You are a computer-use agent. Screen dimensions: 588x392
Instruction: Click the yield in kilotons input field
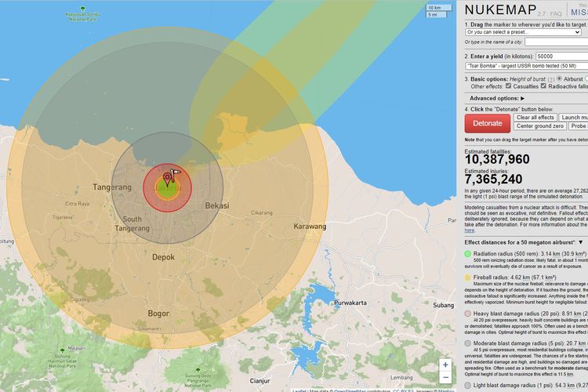pyautogui.click(x=561, y=56)
